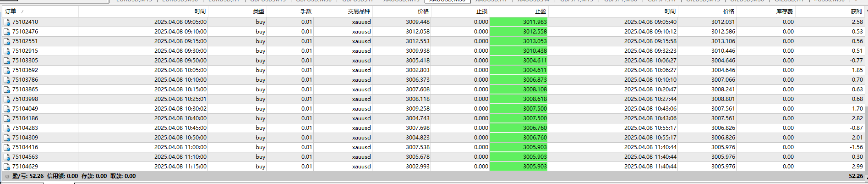The height and width of the screenshot is (184, 868).
Task: Click the order icon for ticket 75103786
Action: pyautogui.click(x=7, y=80)
